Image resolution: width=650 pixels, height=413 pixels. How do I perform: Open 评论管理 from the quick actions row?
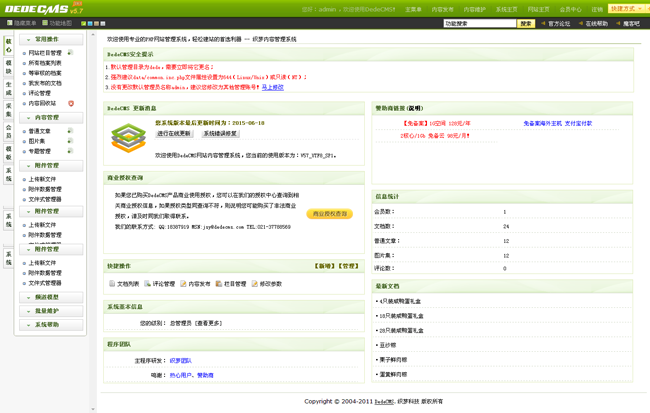[147, 284]
